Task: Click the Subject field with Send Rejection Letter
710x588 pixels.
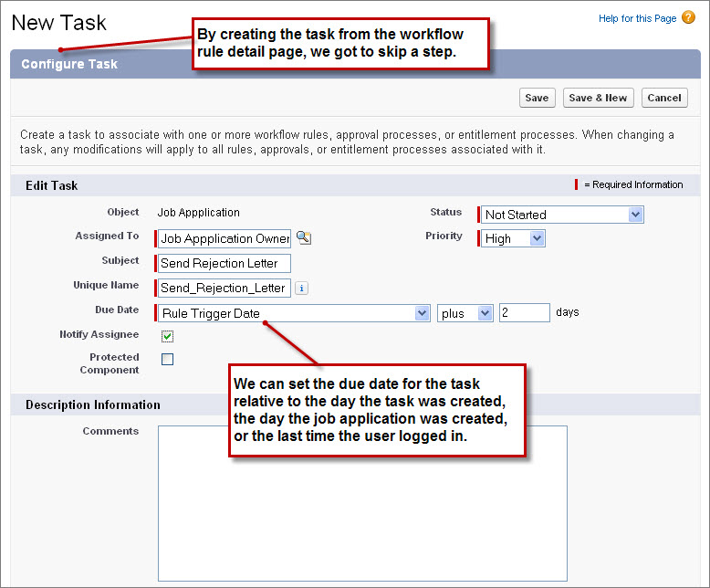Action: pyautogui.click(x=224, y=264)
